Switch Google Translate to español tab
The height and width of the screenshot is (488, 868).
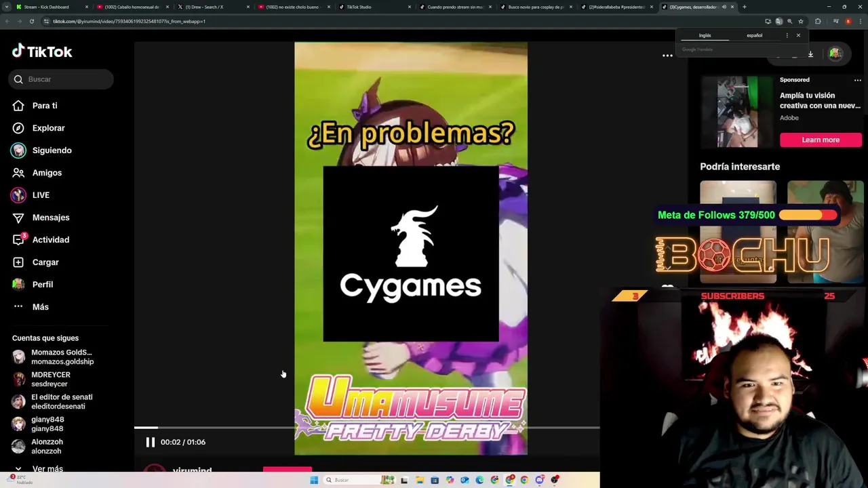click(x=754, y=35)
